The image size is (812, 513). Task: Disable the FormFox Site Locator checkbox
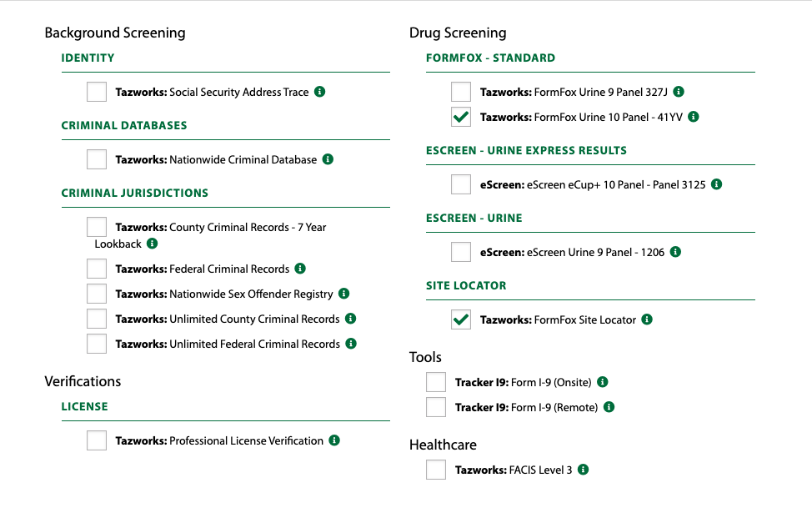click(x=461, y=319)
